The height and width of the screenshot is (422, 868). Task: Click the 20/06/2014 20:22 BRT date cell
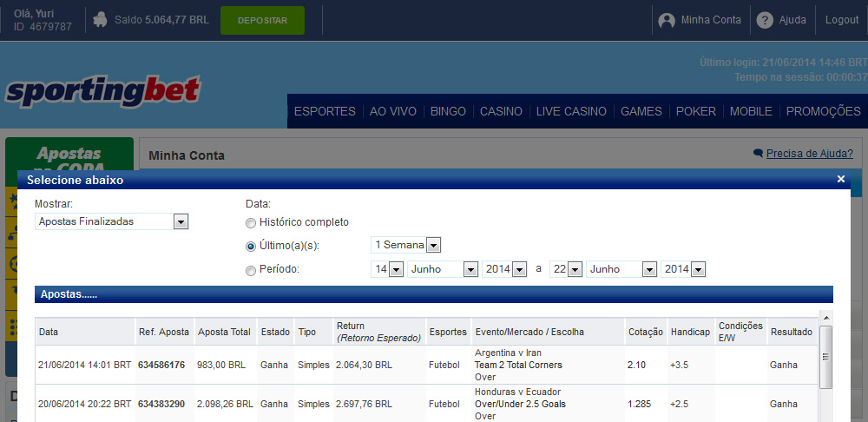coord(85,404)
